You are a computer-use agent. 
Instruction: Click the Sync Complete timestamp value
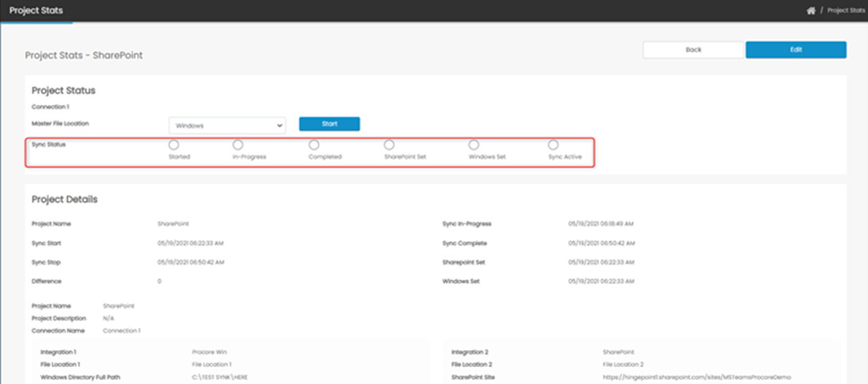(601, 243)
